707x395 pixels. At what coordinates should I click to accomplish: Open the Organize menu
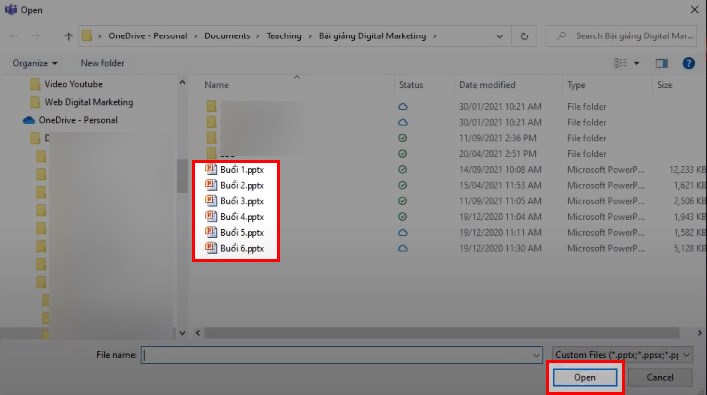tap(35, 63)
